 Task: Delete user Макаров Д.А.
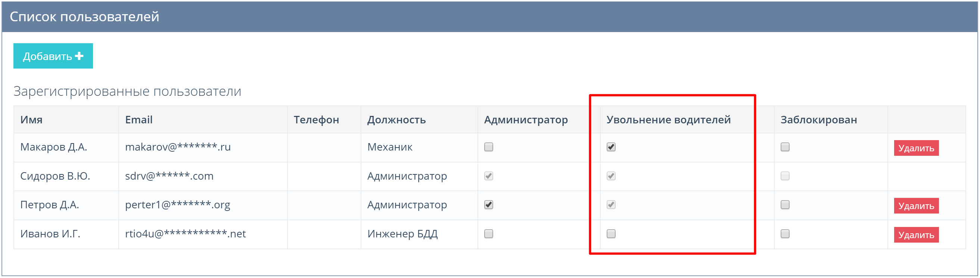point(916,148)
